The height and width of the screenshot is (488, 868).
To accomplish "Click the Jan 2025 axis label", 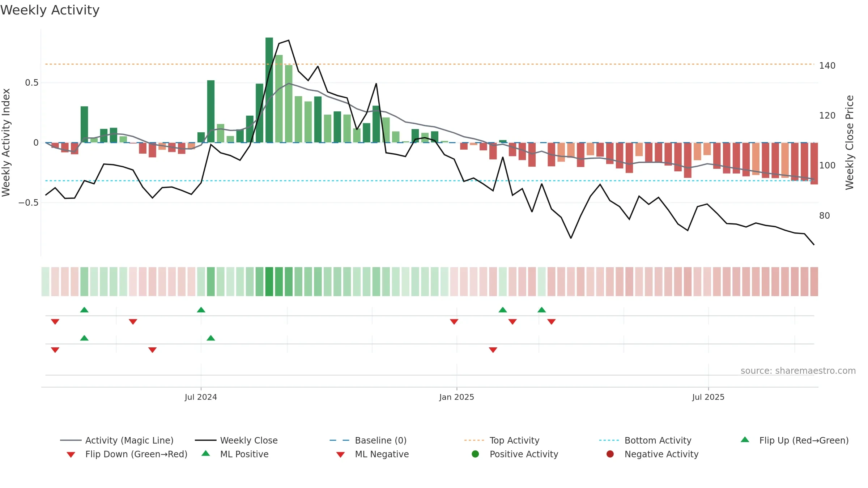I will 456,397.
